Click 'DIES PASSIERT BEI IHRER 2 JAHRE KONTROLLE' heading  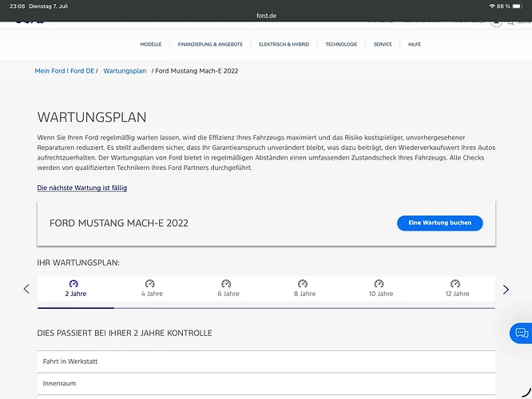pos(125,333)
